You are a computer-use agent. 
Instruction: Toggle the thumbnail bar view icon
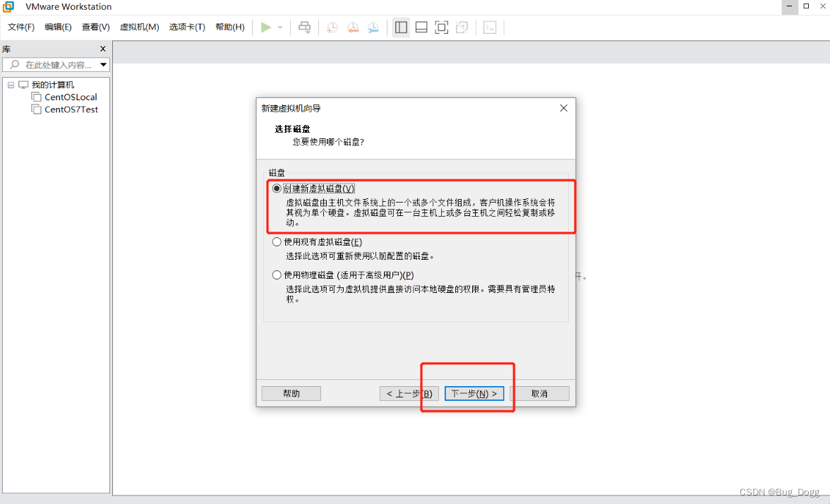point(421,27)
